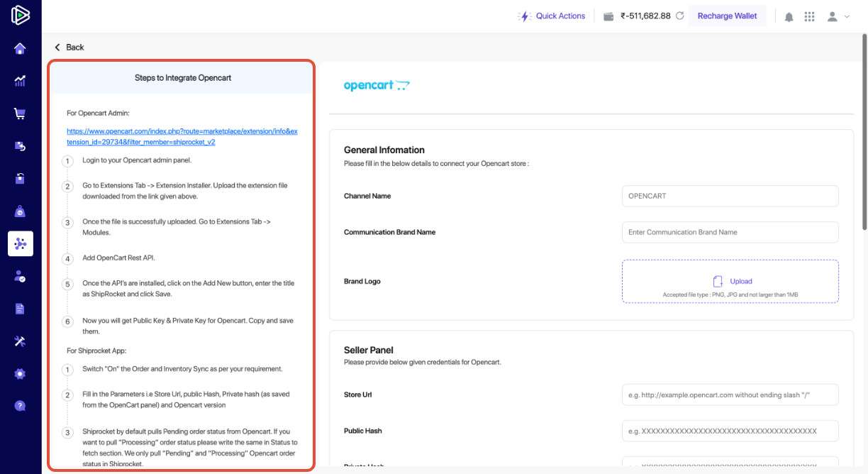868x474 pixels.
Task: Open the opencart.com extension link
Action: click(x=182, y=136)
